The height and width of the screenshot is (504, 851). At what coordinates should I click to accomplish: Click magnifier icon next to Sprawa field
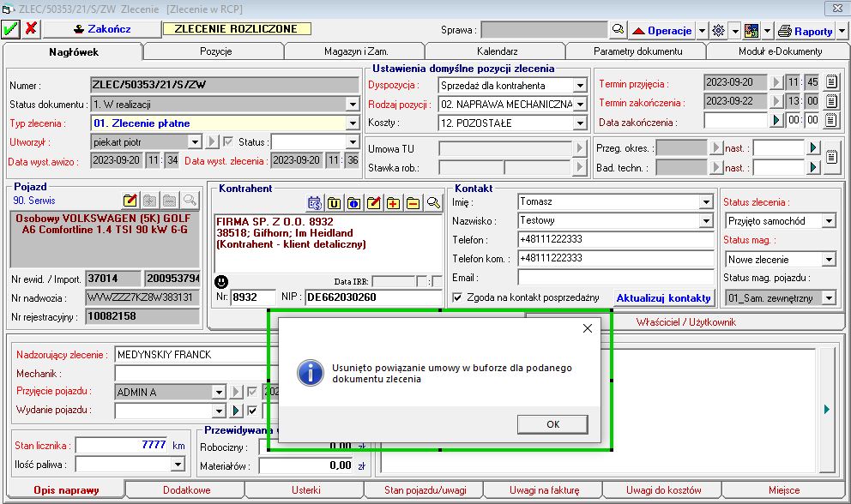618,30
